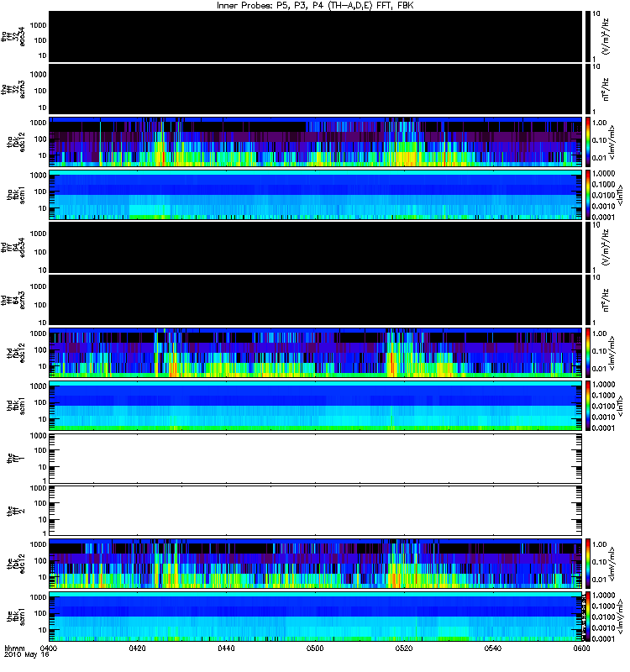The width and height of the screenshot is (630, 672).
Task: Click the 'the fbk edc12' y-axis label
Action: (16, 563)
